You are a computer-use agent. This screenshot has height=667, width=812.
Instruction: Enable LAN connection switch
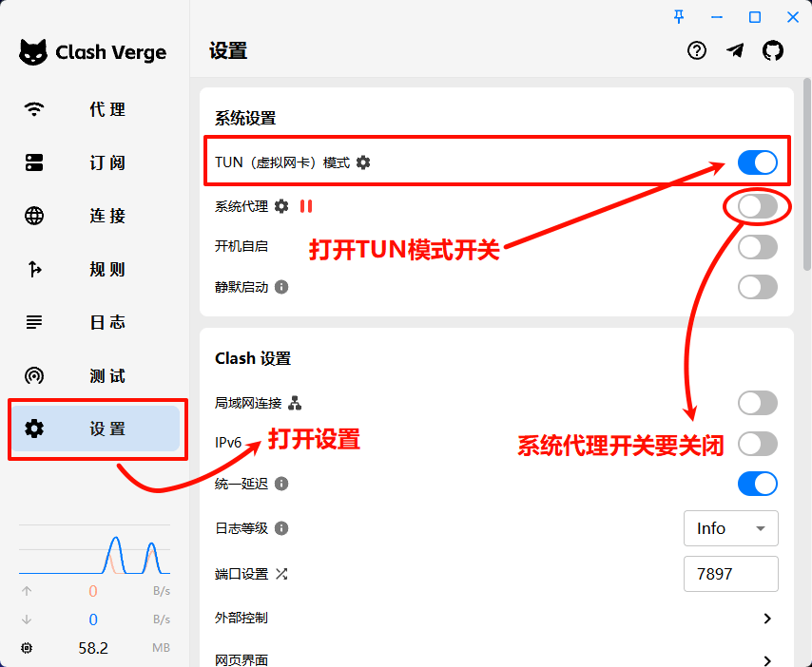[x=758, y=403]
